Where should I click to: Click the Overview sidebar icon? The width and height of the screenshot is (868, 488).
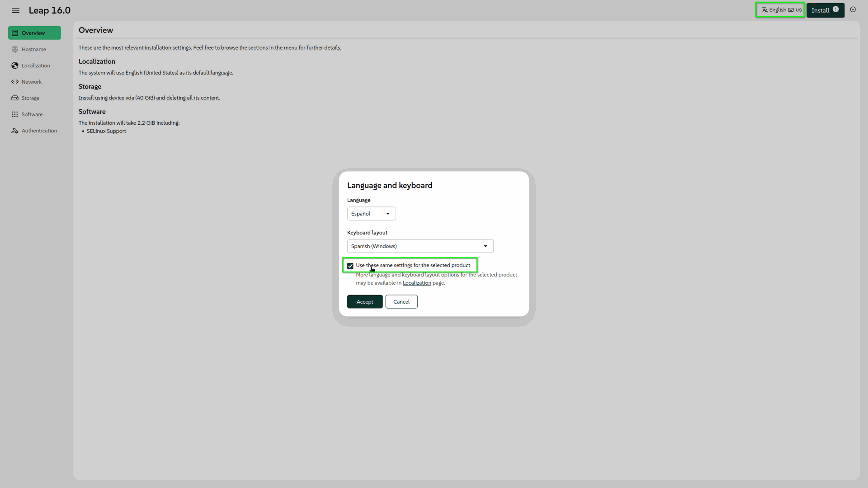[15, 33]
